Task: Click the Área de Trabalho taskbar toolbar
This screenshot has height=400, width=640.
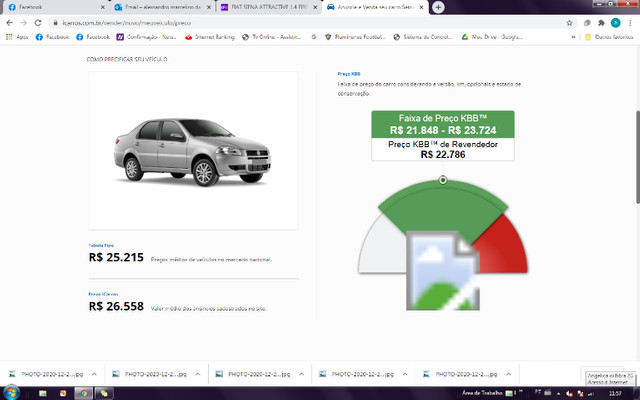Action: tap(482, 393)
